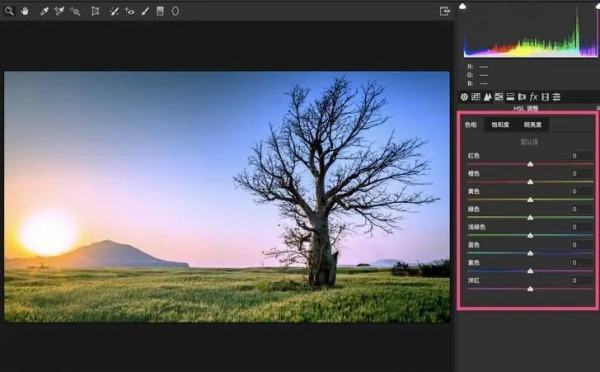600x372 pixels.
Task: Open the Tone Curve panel icon
Action: pyautogui.click(x=476, y=97)
